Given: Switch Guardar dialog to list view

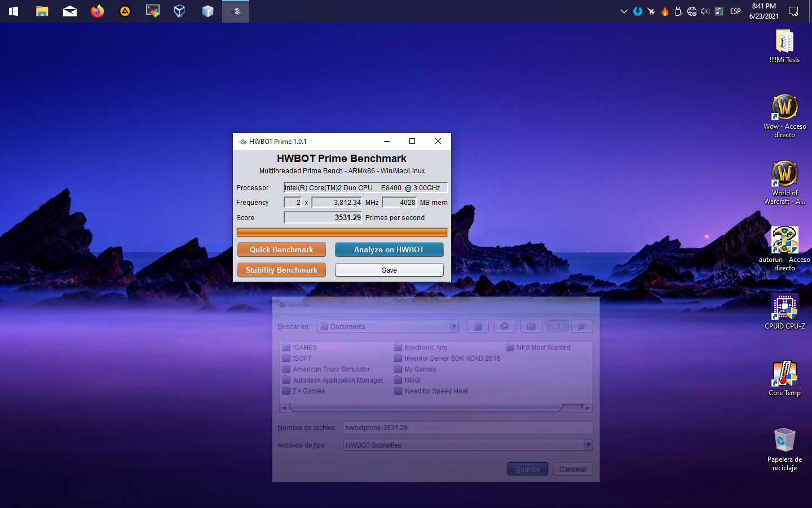Looking at the screenshot, I should [558, 326].
